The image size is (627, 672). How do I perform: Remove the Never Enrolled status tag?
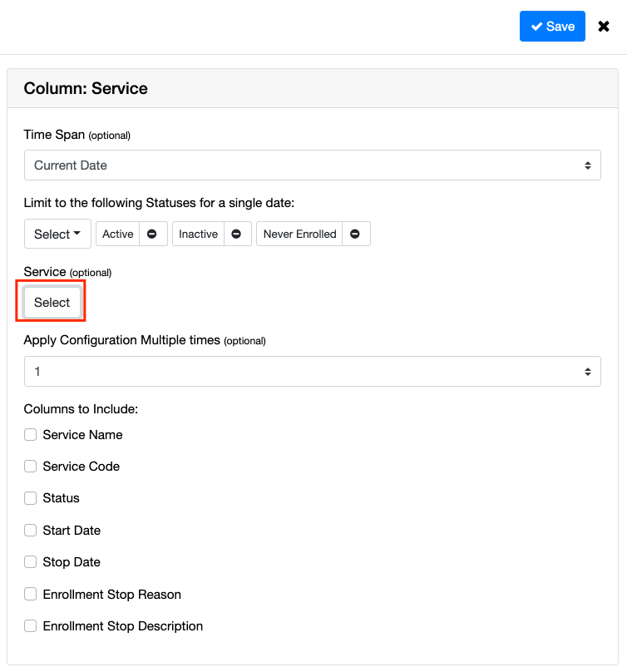[x=355, y=234]
